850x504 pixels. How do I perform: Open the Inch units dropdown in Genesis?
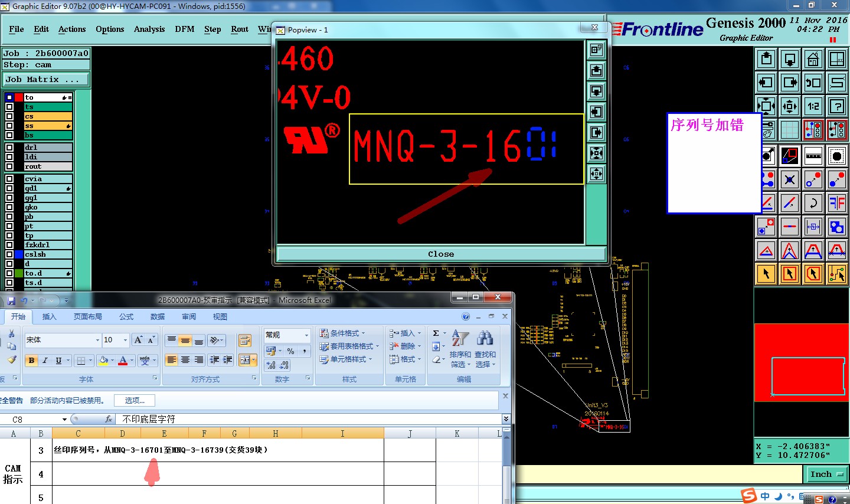tap(826, 474)
